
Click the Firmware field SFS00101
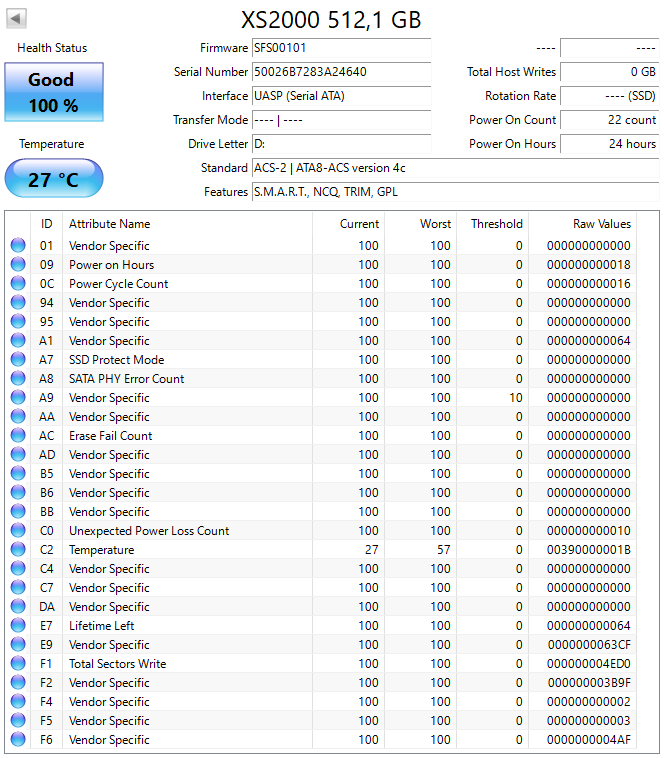pos(341,48)
